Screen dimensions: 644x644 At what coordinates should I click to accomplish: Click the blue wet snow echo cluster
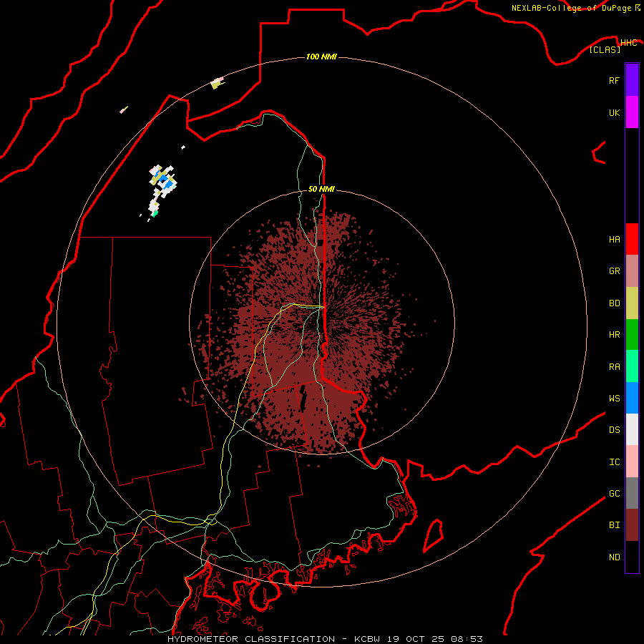[165, 180]
